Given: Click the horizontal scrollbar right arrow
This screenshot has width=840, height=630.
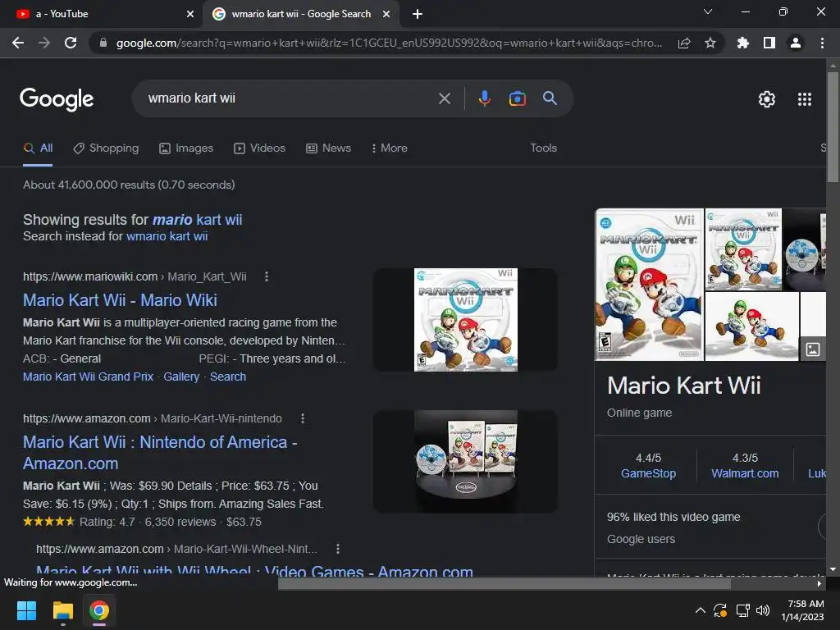Looking at the screenshot, I should click(819, 583).
